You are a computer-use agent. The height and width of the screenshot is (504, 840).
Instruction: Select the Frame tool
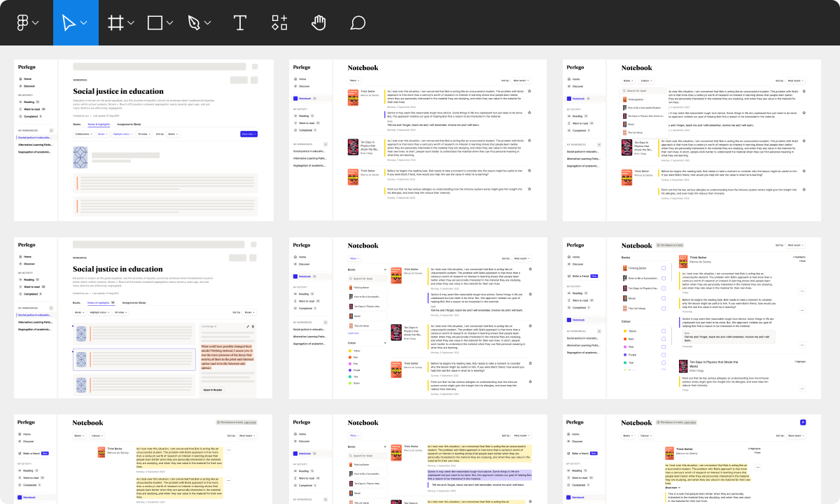point(115,22)
